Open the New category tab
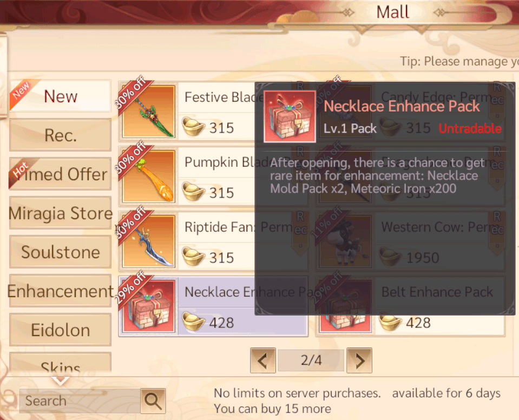Image resolution: width=519 pixels, height=420 pixels. pos(60,96)
